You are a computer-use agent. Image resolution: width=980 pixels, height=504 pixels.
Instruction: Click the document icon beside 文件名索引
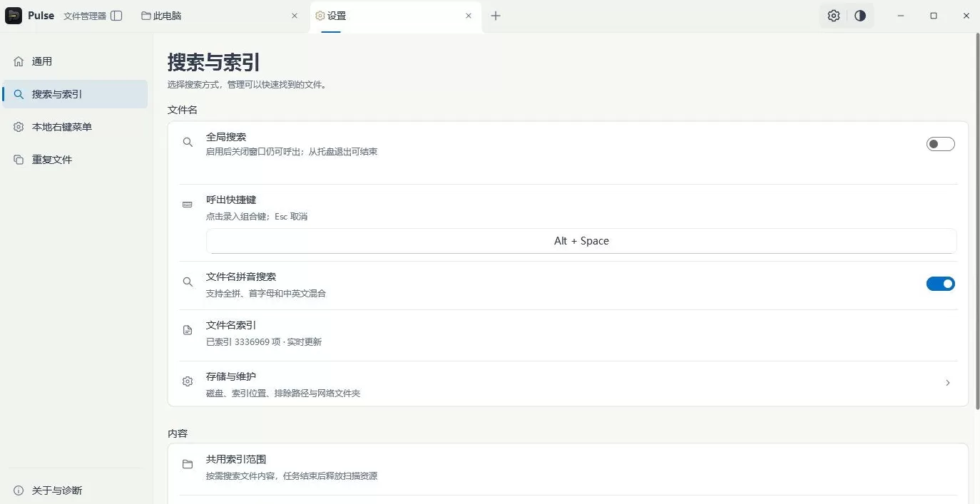click(188, 331)
